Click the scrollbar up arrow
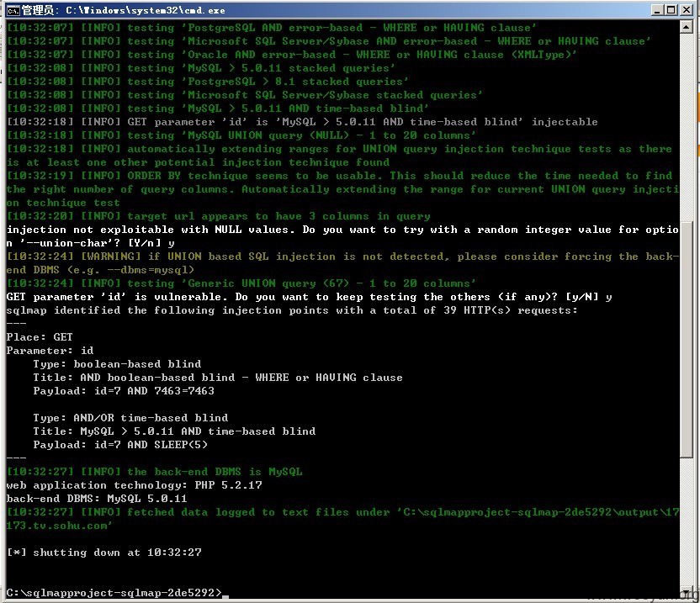The width and height of the screenshot is (700, 603). 686,27
